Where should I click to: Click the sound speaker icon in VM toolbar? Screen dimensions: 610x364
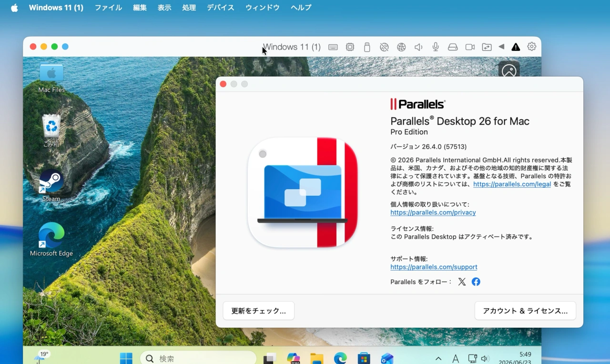tap(418, 47)
